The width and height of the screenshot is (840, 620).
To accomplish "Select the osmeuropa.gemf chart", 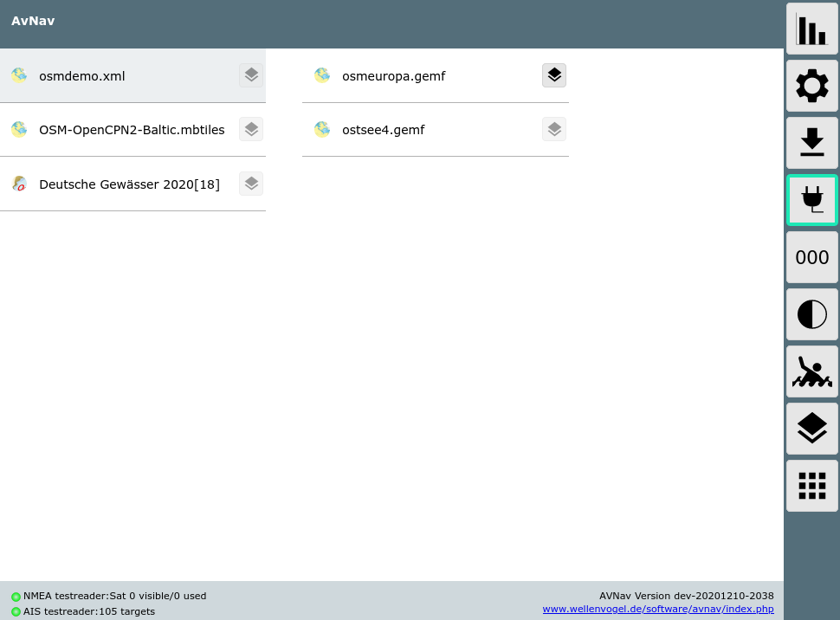I will (x=436, y=75).
